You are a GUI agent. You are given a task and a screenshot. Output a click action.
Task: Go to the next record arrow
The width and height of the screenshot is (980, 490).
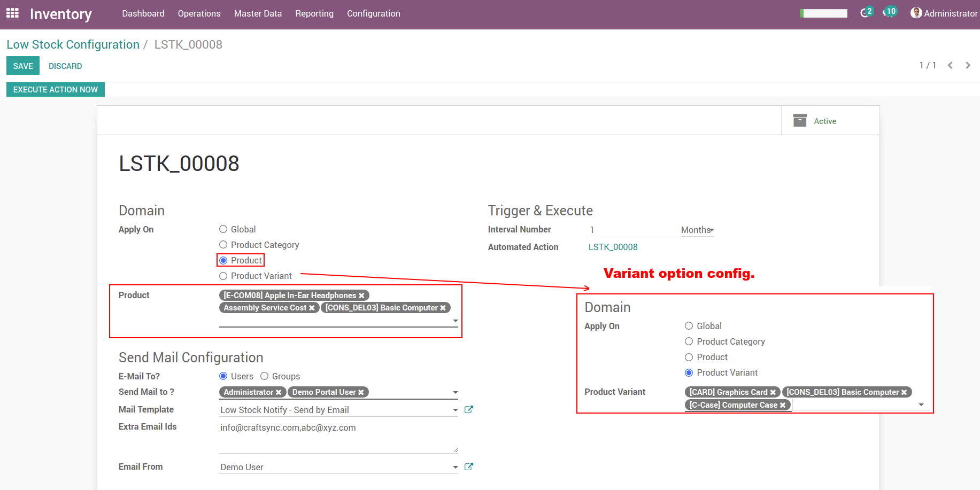968,65
